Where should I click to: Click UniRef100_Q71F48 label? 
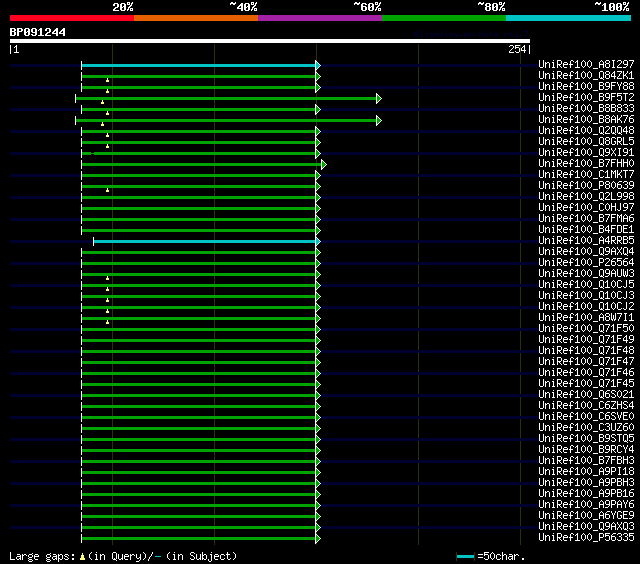click(586, 351)
